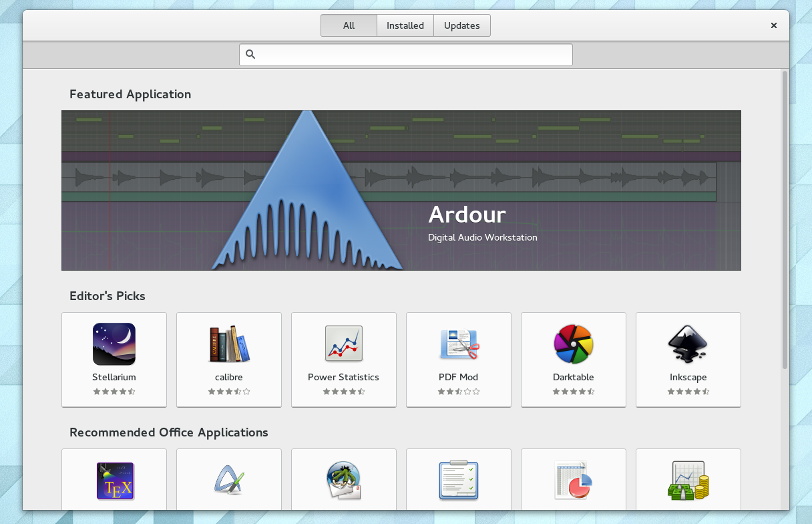
Task: Open the dragon mail client icon
Action: pyautogui.click(x=343, y=480)
